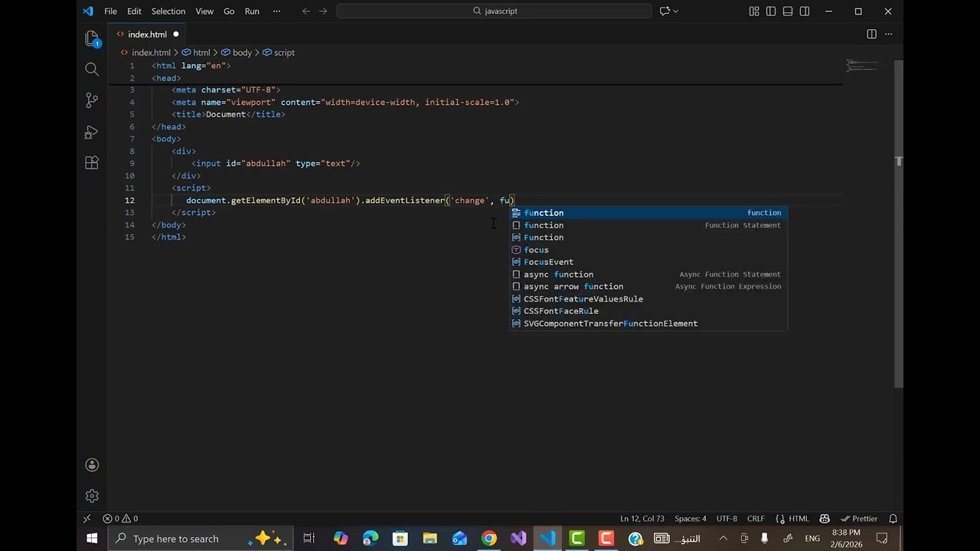The width and height of the screenshot is (980, 551).
Task: Choose the 'FocusEvent' suggestion
Action: 648,262
